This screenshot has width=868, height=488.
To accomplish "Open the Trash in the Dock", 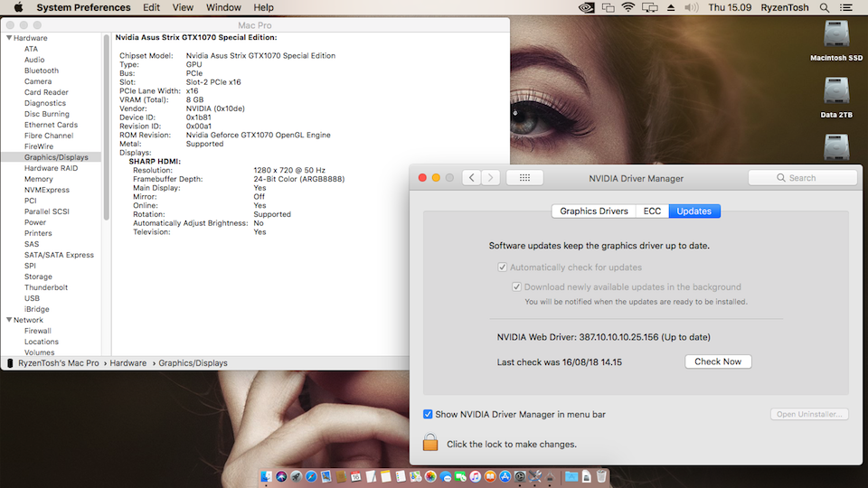I will [x=601, y=476].
